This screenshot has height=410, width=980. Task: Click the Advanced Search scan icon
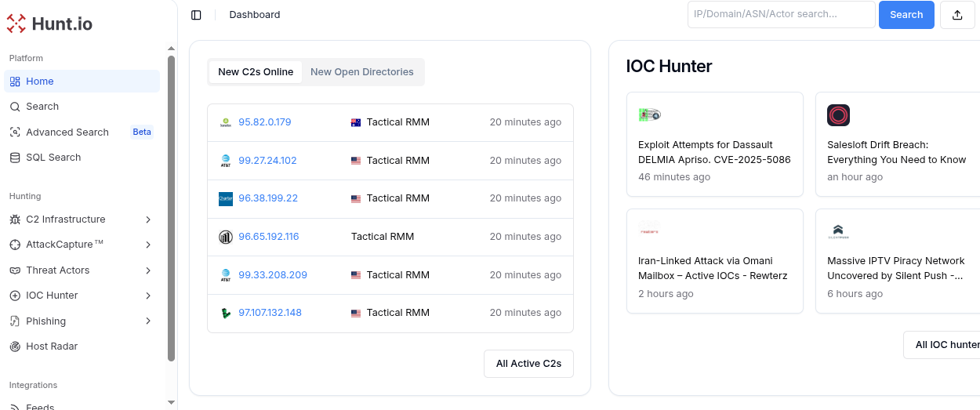[x=15, y=132]
